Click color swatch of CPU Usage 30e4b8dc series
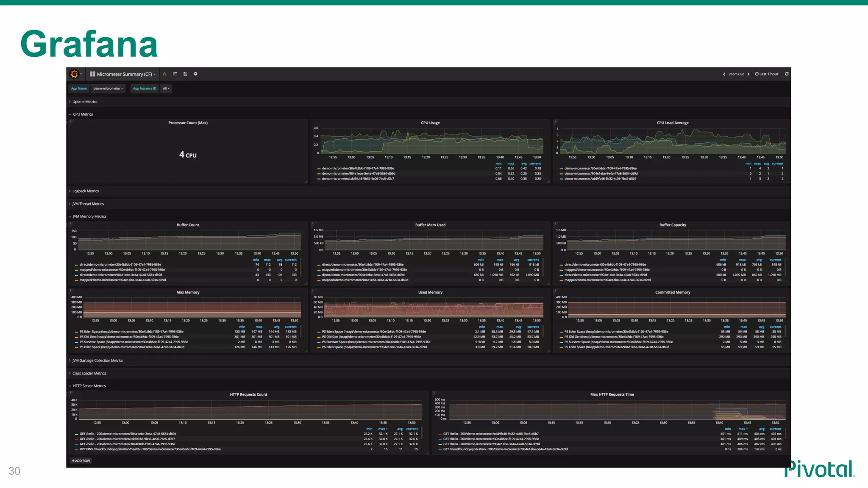 pyautogui.click(x=319, y=169)
